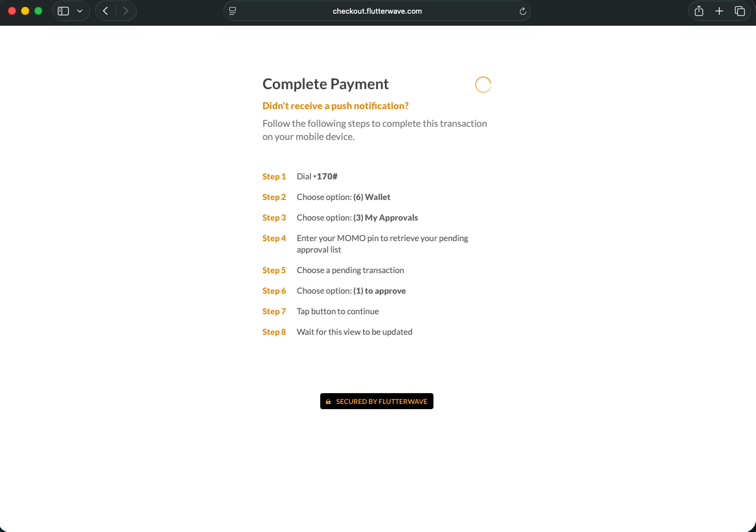Screen dimensions: 756x532
Task: Select the 'Step 8' label
Action: coord(274,332)
